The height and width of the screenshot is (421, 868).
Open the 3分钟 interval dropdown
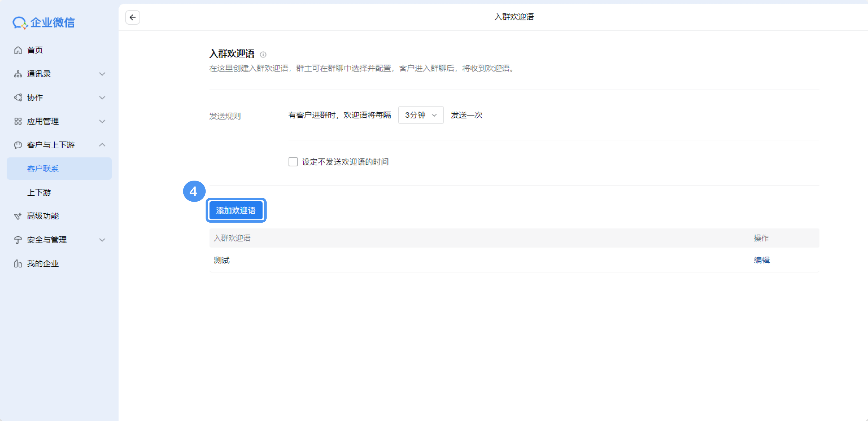(x=421, y=115)
